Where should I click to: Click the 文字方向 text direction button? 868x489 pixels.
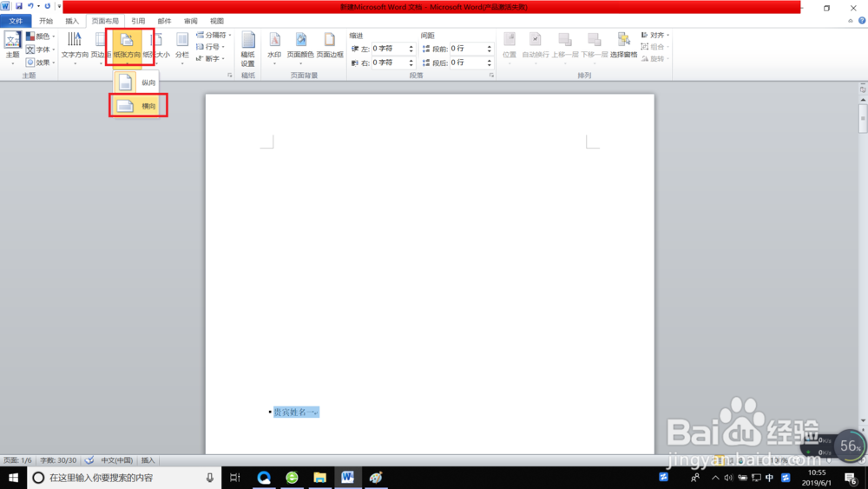(x=75, y=48)
